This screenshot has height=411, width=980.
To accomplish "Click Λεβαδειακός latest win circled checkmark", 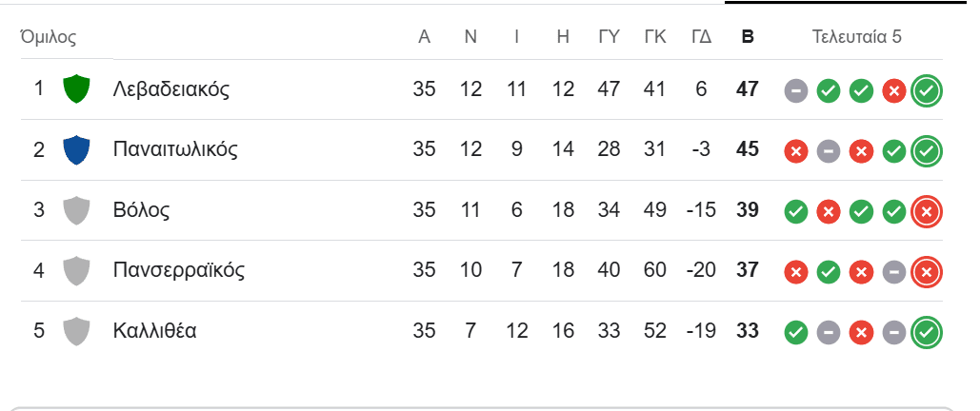I will 926,90.
